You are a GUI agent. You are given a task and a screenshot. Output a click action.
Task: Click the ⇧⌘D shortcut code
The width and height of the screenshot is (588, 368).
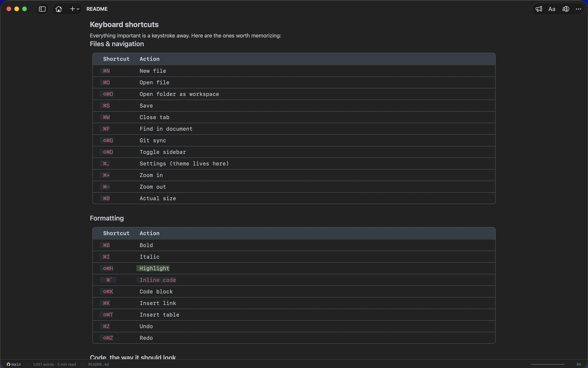[108, 152]
